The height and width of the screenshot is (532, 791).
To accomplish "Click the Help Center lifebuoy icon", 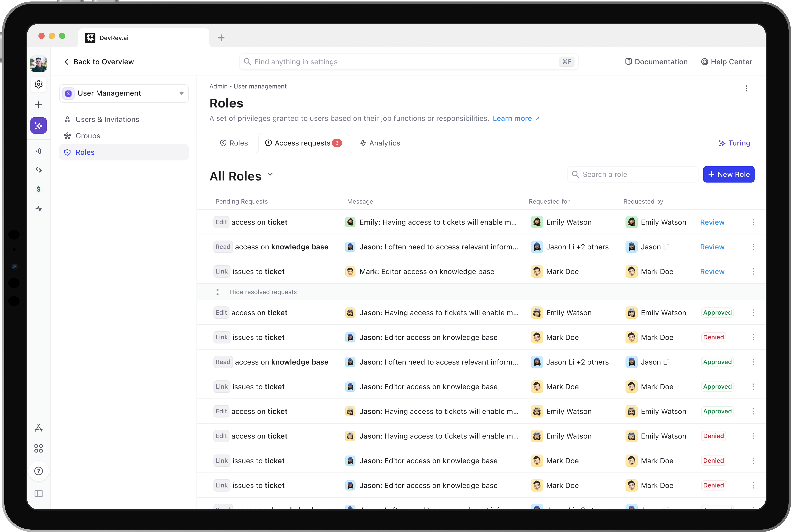I will click(705, 62).
